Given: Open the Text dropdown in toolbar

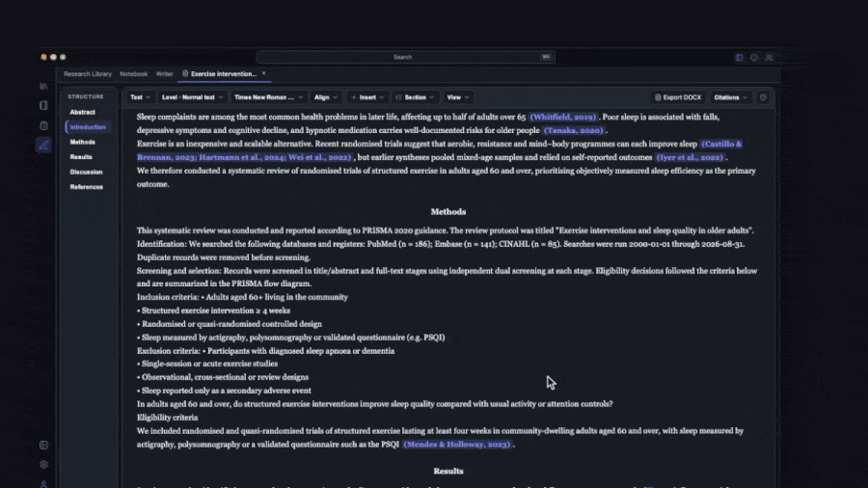Looking at the screenshot, I should pyautogui.click(x=140, y=97).
